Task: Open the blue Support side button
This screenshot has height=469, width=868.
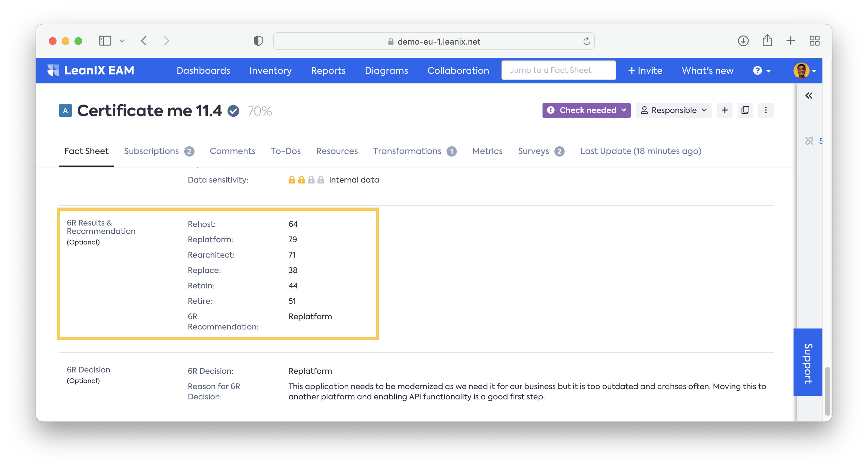Action: coord(808,362)
